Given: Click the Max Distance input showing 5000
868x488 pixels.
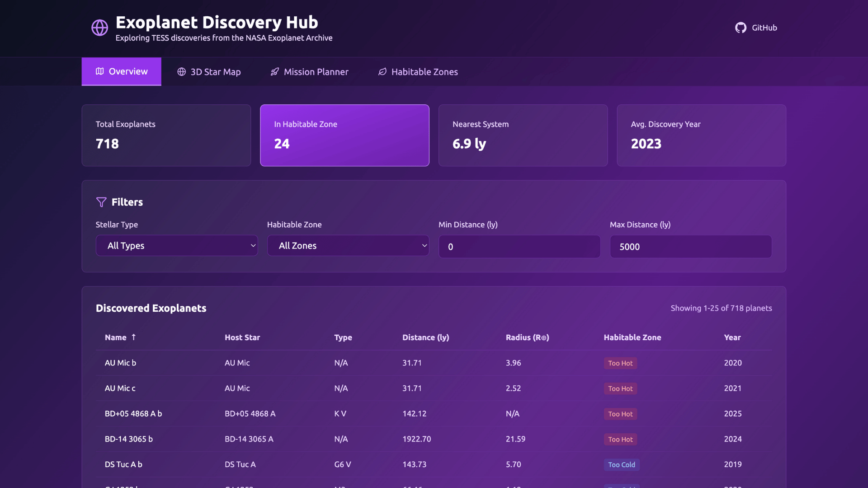Looking at the screenshot, I should 690,247.
